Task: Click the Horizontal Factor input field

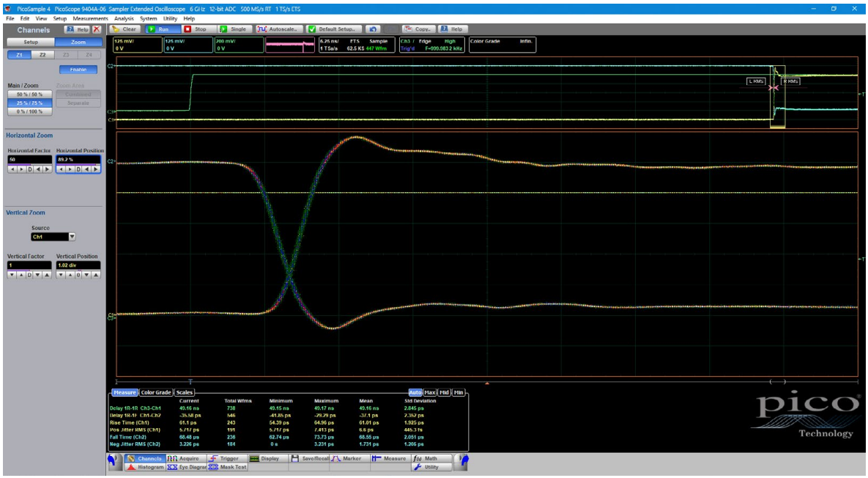Action: click(x=29, y=159)
